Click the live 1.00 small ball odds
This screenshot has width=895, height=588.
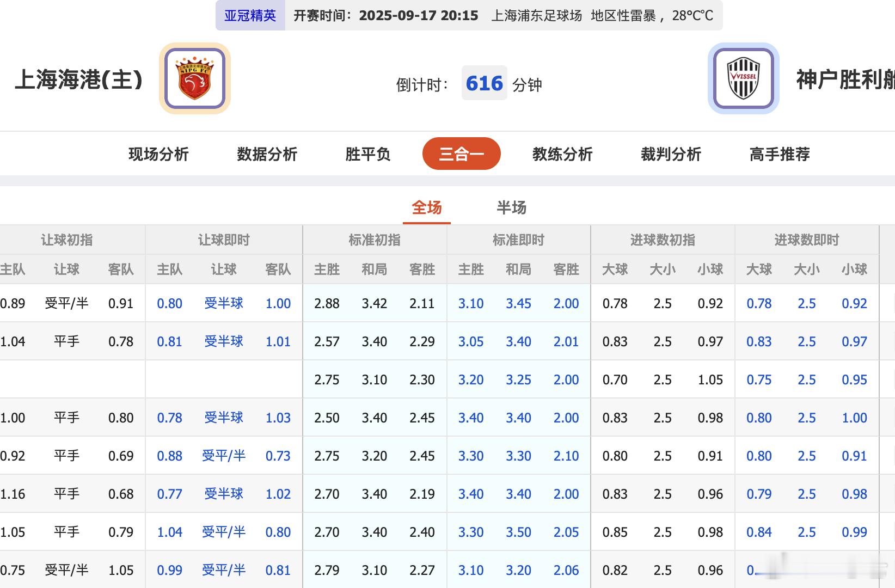855,418
